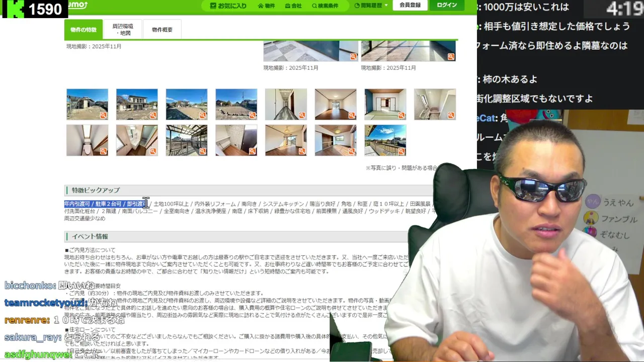The height and width of the screenshot is (362, 644).
Task: Click the 周辺交通量少なめ feature text
Action: pos(85,218)
